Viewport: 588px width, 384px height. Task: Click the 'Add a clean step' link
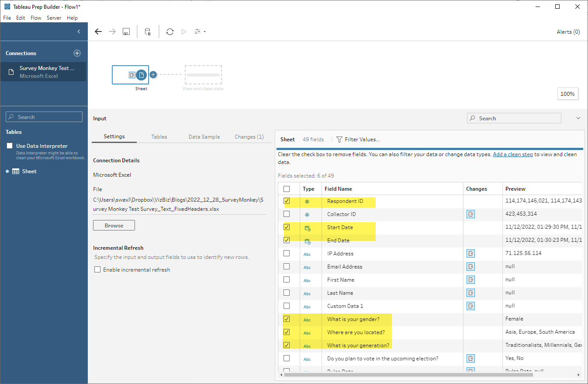pyautogui.click(x=512, y=154)
